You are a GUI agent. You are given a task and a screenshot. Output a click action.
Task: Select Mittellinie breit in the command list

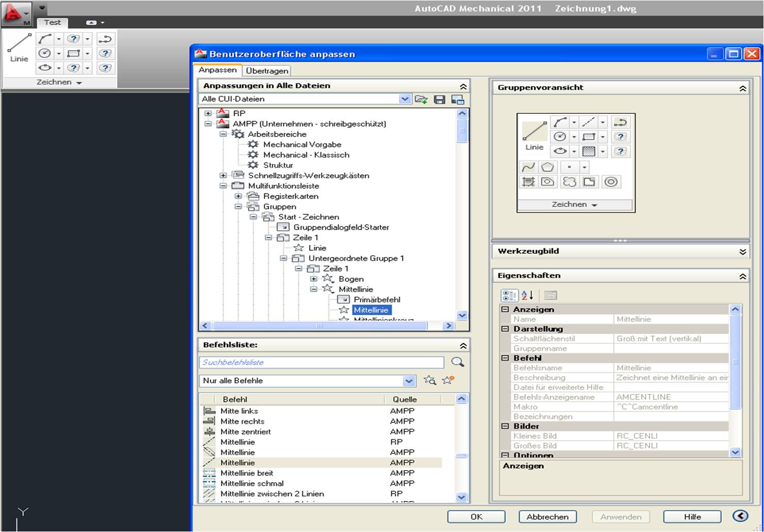(x=247, y=473)
